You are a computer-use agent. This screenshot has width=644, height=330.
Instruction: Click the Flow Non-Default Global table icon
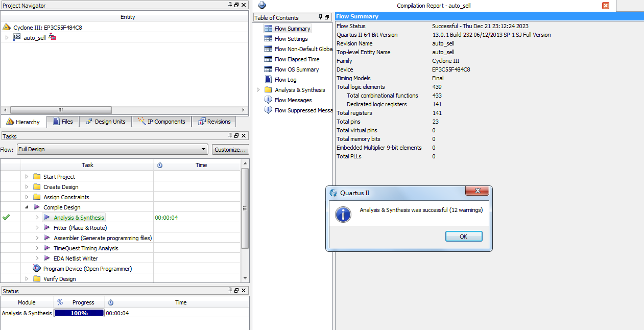[268, 49]
